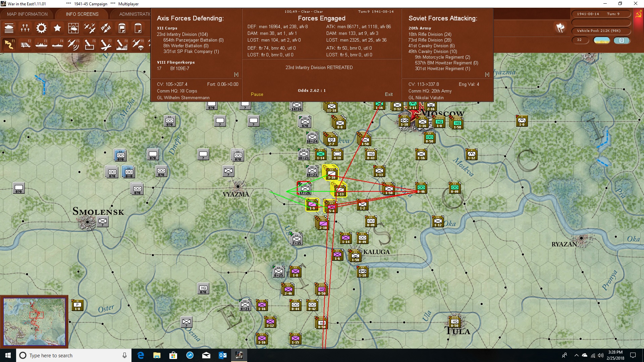Select the Soviet 1-0 counter east of Moscow
The height and width of the screenshot is (362, 644).
[522, 121]
